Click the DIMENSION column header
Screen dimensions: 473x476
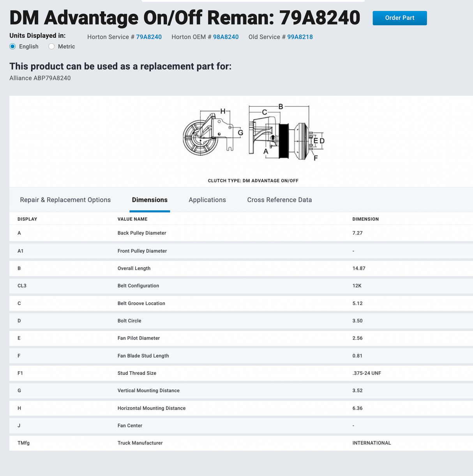pyautogui.click(x=365, y=219)
